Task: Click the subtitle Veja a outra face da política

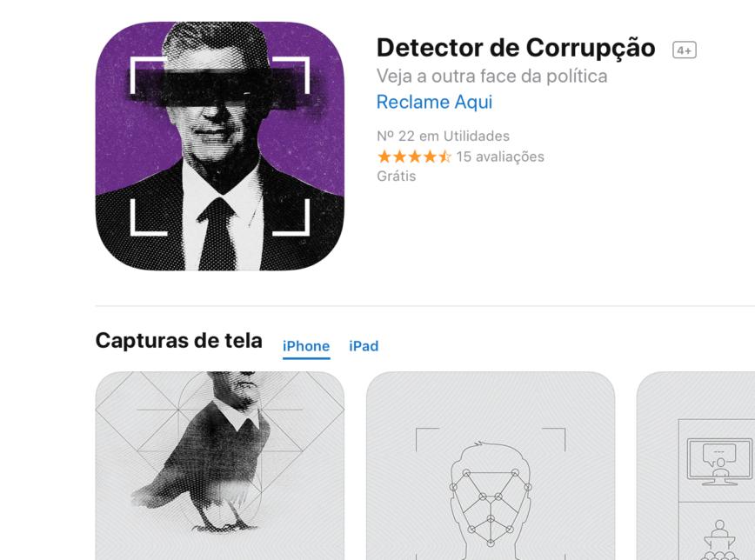Action: pos(491,76)
